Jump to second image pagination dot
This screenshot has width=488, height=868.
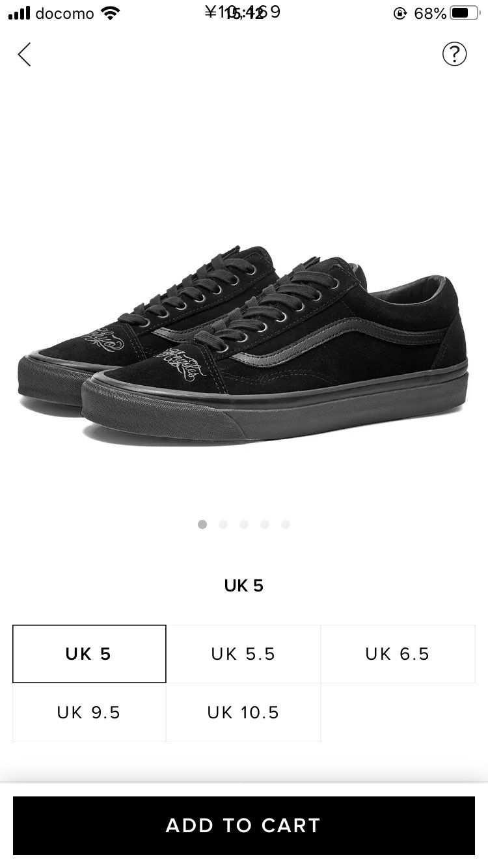click(223, 524)
